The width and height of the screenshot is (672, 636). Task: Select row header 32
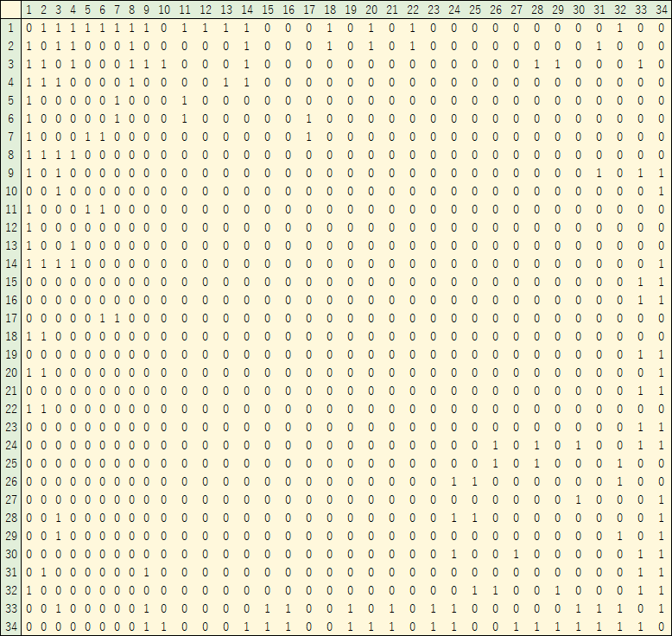click(10, 590)
